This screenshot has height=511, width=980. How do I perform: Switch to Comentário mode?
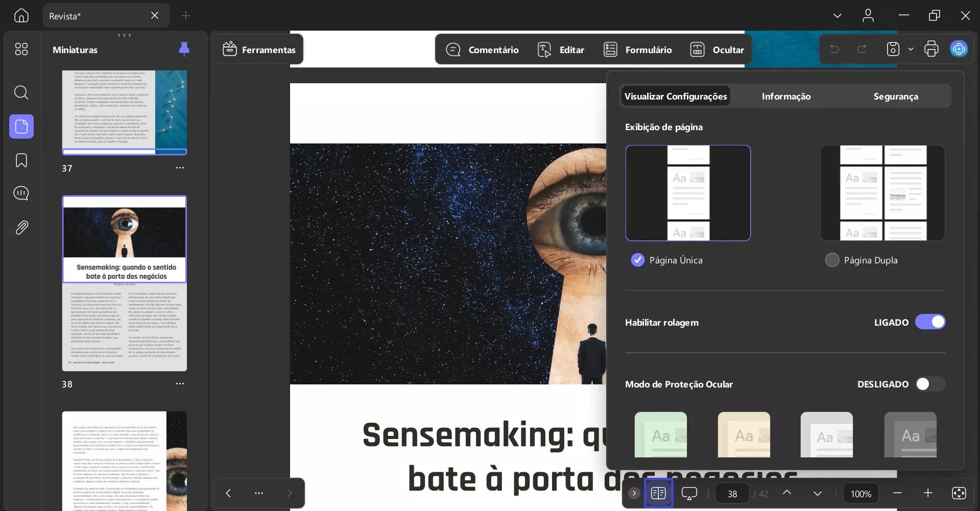click(482, 50)
